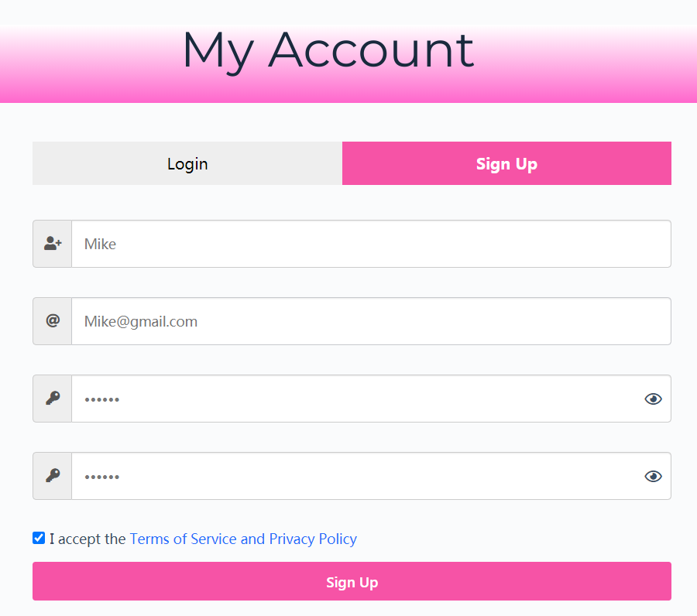Image resolution: width=697 pixels, height=616 pixels.
Task: Switch to the Login tab
Action: click(187, 163)
